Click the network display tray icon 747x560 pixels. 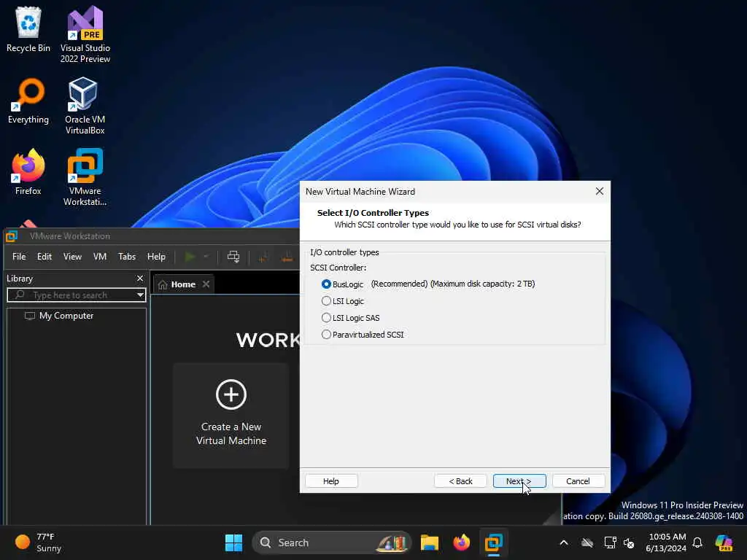610,542
